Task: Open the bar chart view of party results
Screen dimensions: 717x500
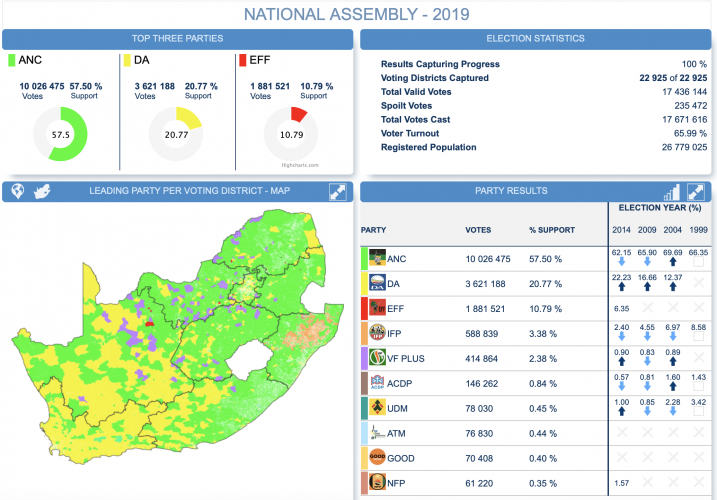Action: click(672, 192)
